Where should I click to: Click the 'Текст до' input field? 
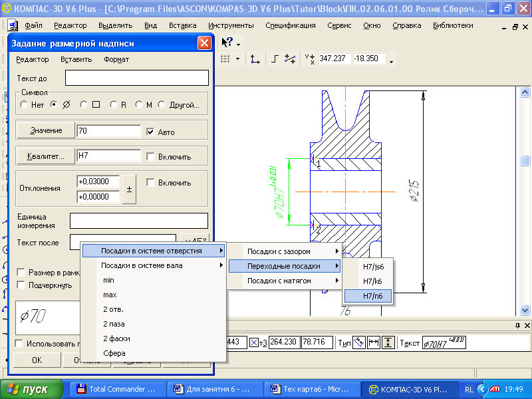pyautogui.click(x=137, y=78)
